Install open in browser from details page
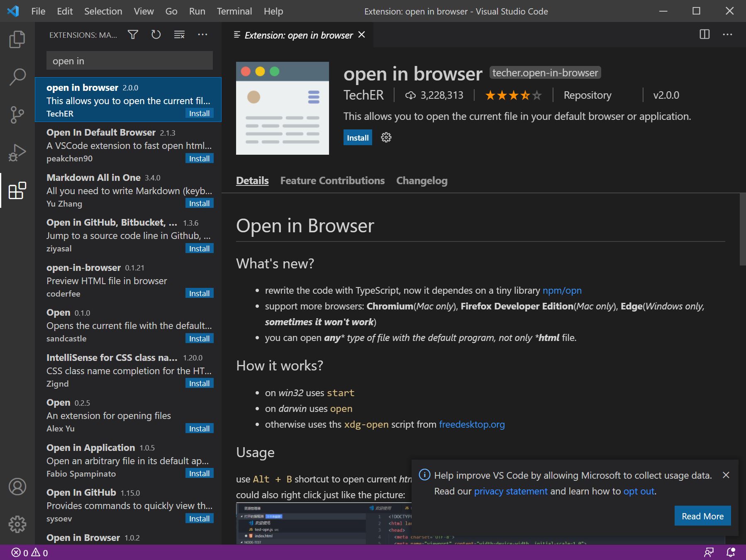 point(358,138)
